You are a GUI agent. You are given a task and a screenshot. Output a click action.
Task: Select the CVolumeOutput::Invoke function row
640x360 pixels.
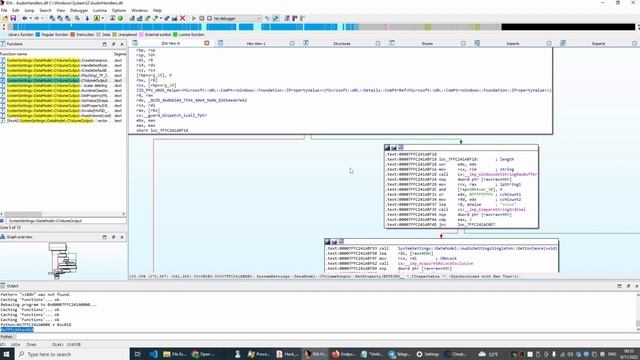pyautogui.click(x=62, y=111)
